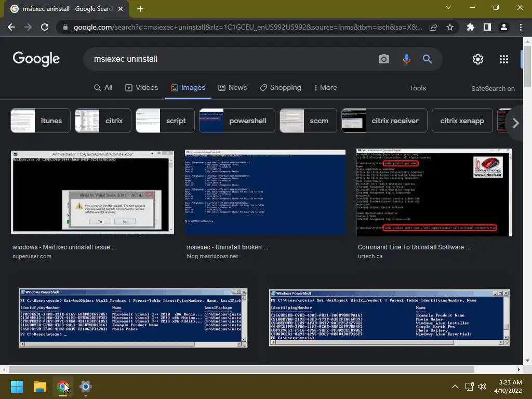Bookmark this page with the star icon
This screenshot has height=399, width=532.
pyautogui.click(x=450, y=27)
